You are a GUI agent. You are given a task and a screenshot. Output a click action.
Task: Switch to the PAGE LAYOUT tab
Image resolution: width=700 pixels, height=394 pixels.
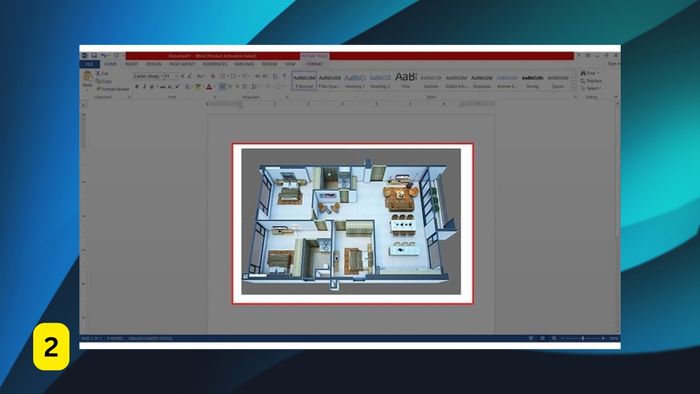click(x=182, y=64)
